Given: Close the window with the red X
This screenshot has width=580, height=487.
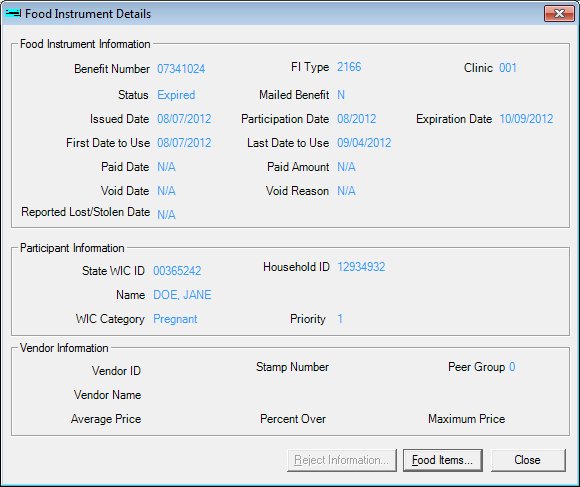Looking at the screenshot, I should tap(559, 14).
